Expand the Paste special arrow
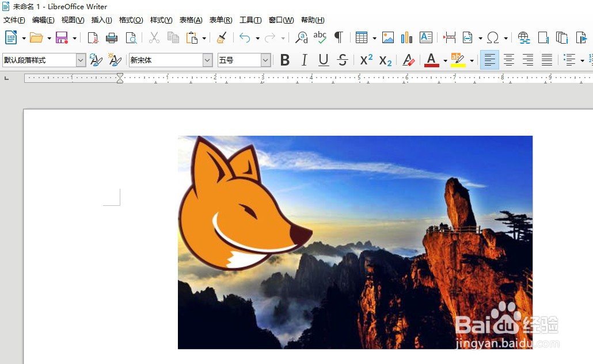Image resolution: width=593 pixels, height=364 pixels. point(204,38)
